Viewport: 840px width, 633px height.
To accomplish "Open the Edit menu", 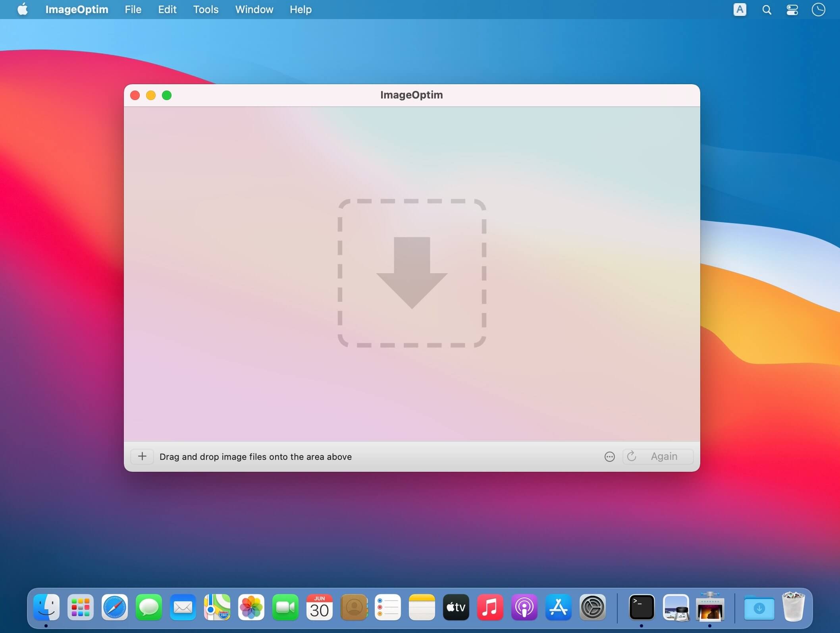I will coord(167,10).
